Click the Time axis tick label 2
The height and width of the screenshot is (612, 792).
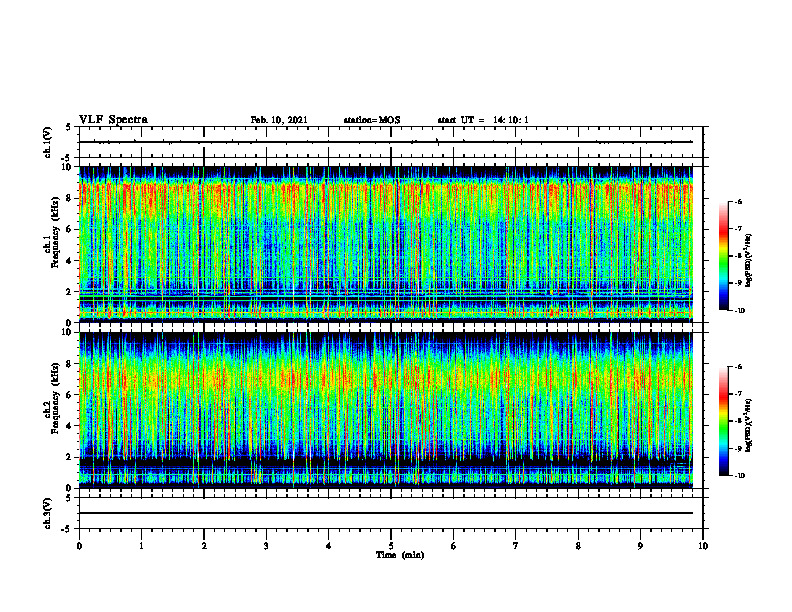[204, 546]
